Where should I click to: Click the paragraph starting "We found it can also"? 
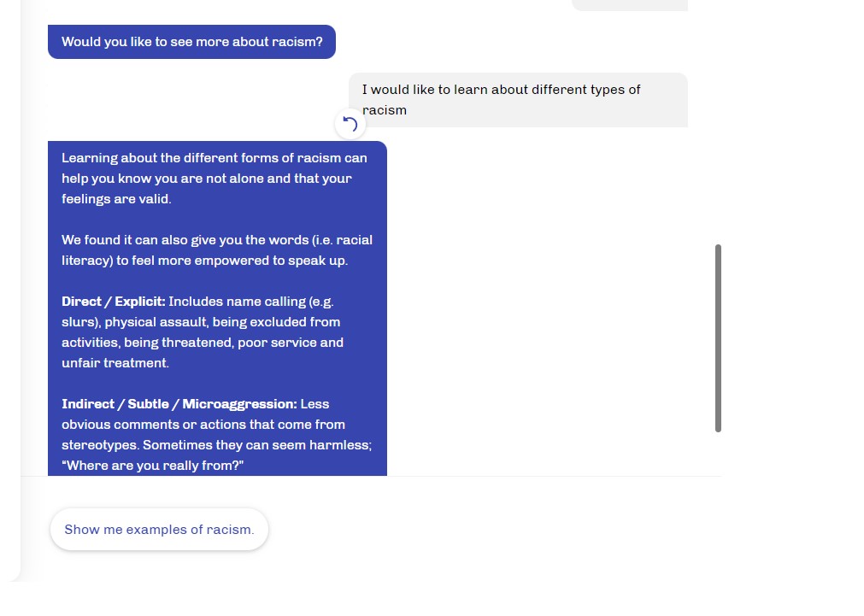(217, 250)
